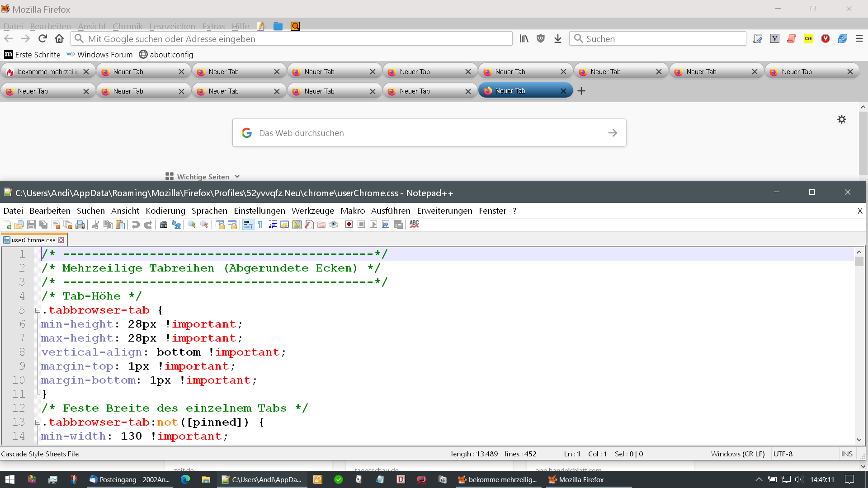Click the Notepad++ Save file icon
Screen dimensions: 868x488
pyautogui.click(x=31, y=225)
